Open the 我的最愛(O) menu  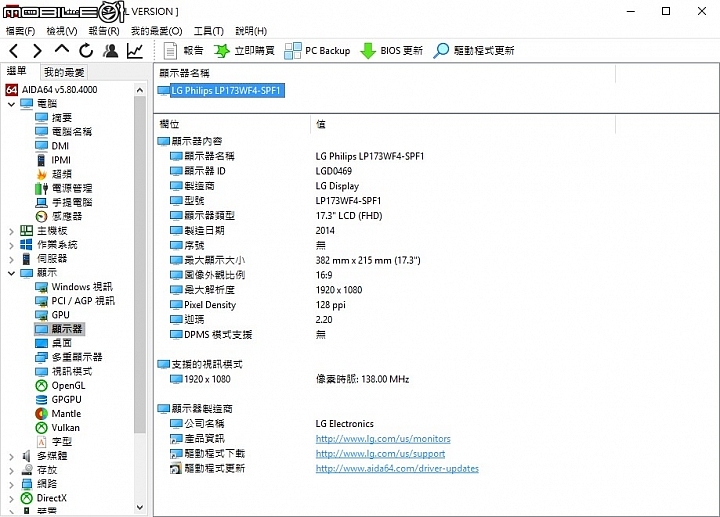(157, 31)
